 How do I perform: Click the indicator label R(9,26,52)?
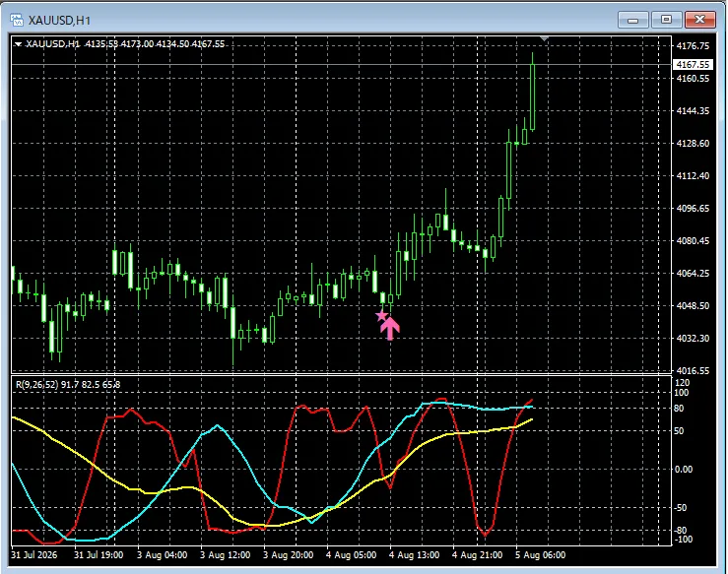36,384
